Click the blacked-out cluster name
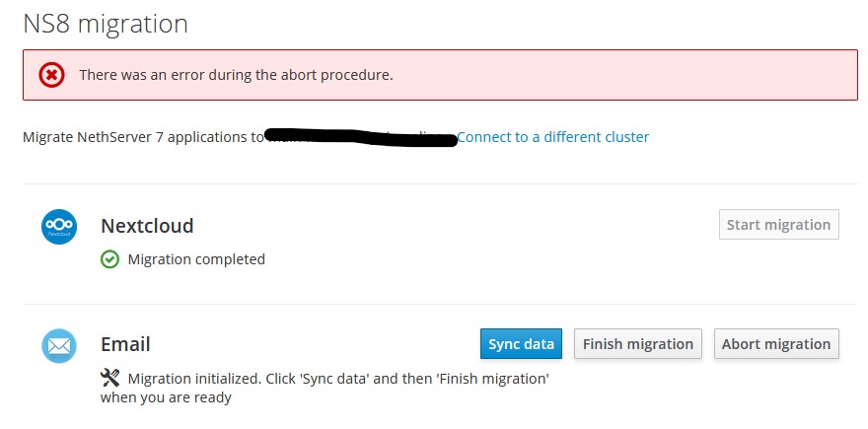 pos(361,137)
